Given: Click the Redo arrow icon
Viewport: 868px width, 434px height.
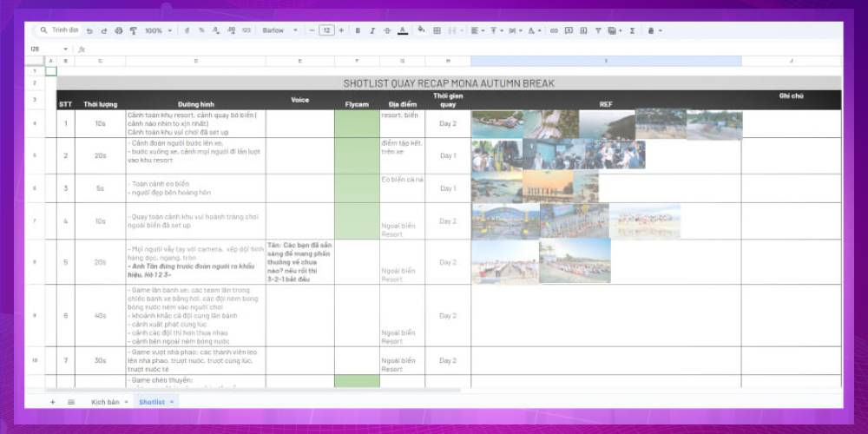Looking at the screenshot, I should click(104, 30).
